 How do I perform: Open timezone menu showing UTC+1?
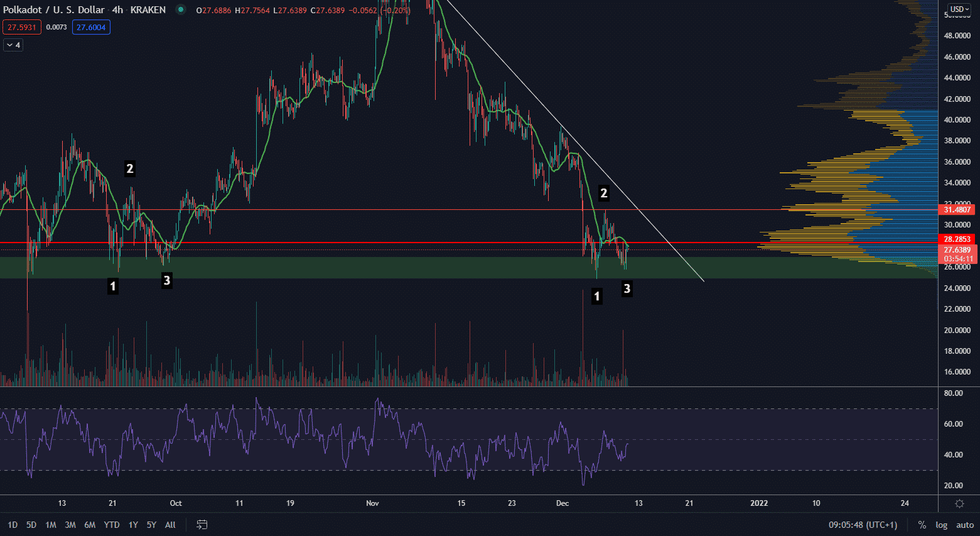863,525
